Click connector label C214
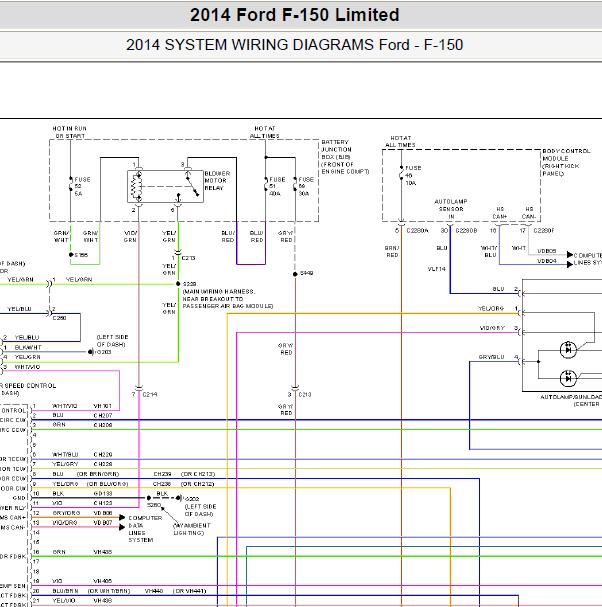This screenshot has height=607, width=602. (150, 394)
